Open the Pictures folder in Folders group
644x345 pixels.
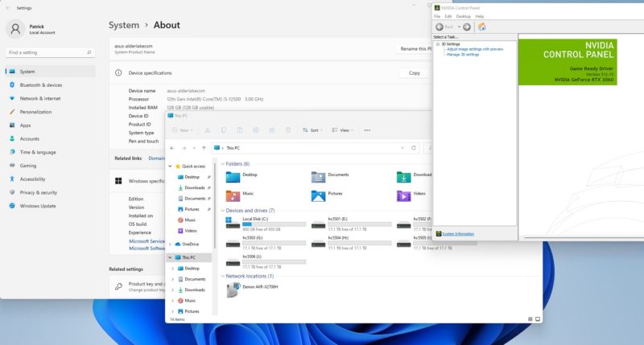point(327,195)
